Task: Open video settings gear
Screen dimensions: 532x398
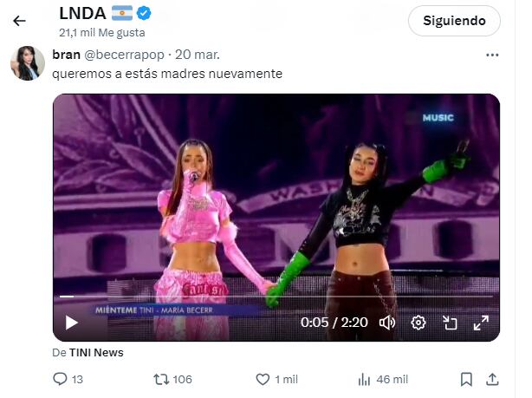Action: tap(418, 323)
